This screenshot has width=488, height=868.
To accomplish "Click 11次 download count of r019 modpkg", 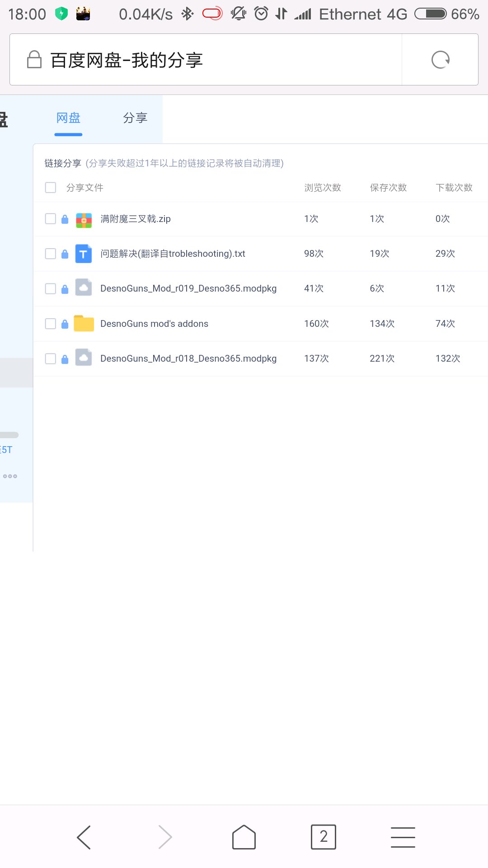I will coord(445,288).
